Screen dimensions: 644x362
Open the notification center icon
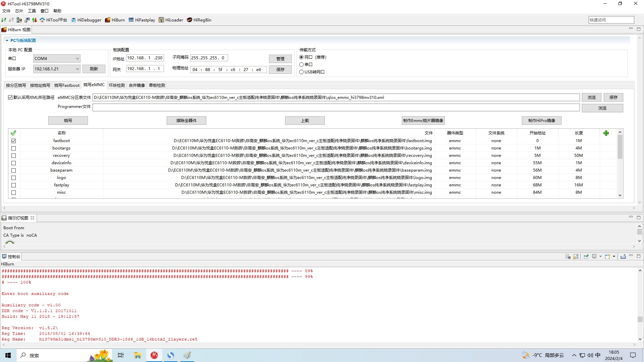tap(633, 355)
